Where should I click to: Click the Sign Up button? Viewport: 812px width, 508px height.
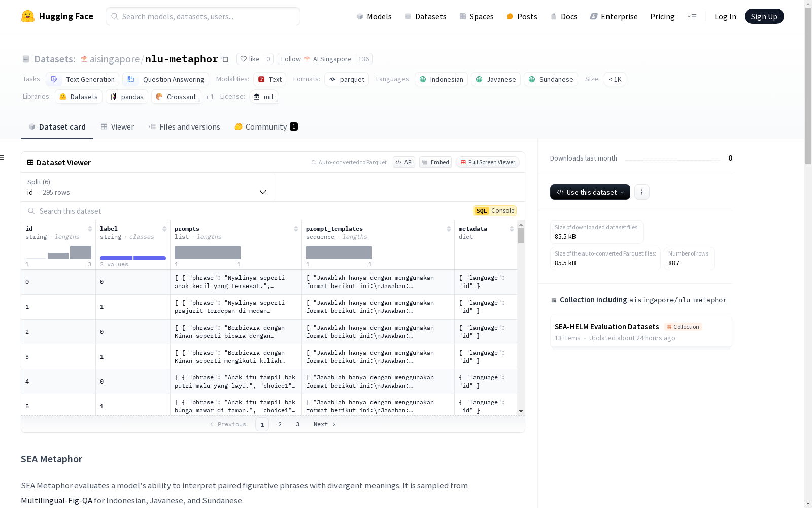coord(764,16)
